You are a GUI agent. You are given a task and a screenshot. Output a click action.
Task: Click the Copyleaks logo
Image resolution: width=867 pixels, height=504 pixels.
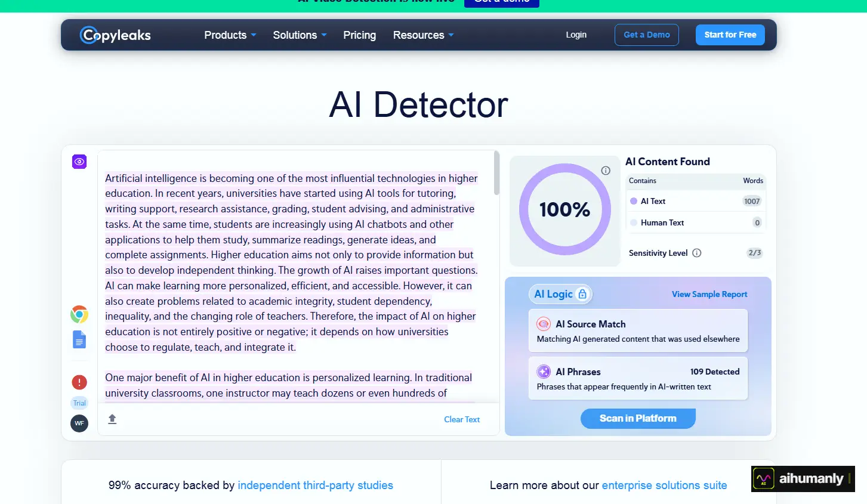point(115,35)
